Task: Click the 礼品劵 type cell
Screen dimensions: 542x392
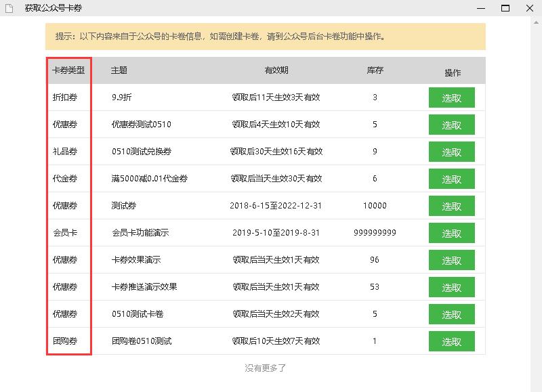Action: click(x=64, y=151)
